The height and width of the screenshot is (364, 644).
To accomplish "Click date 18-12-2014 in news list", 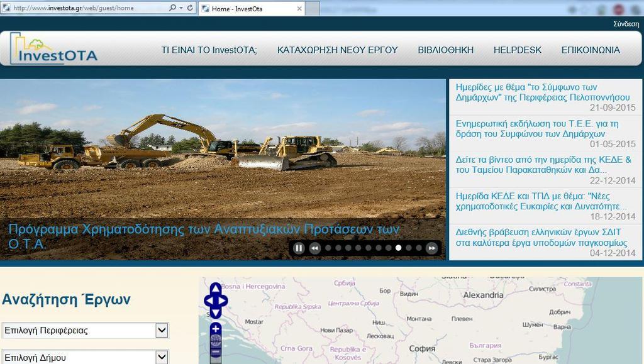I will 613,217.
